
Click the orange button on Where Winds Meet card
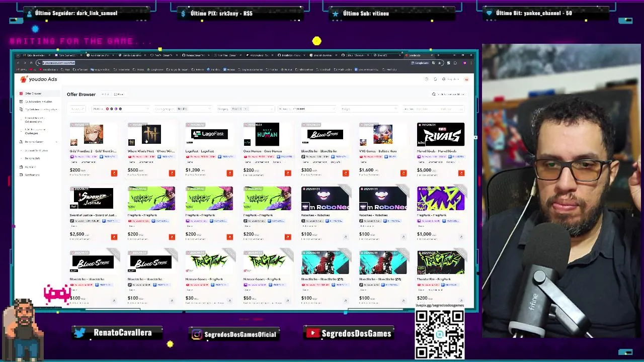tap(172, 173)
